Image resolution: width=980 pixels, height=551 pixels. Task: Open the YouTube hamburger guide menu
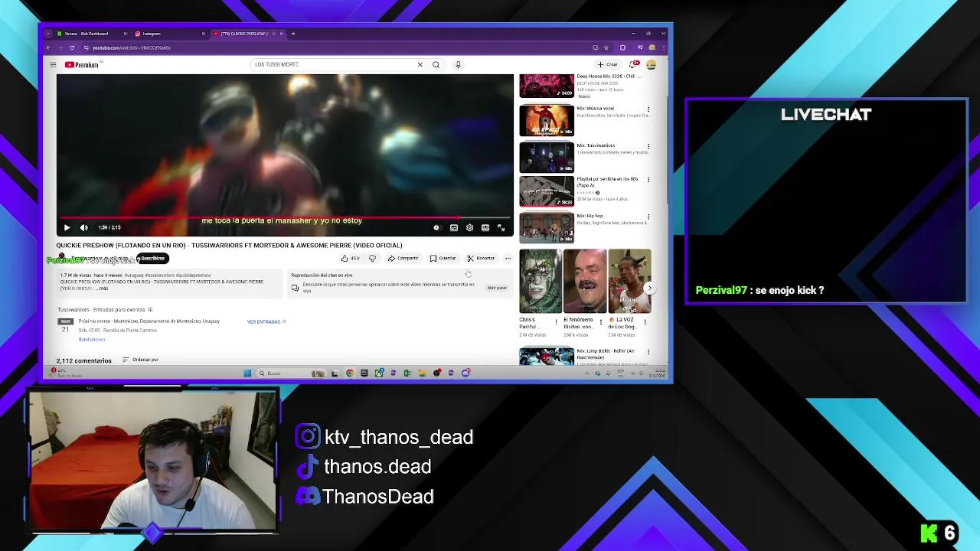point(53,65)
